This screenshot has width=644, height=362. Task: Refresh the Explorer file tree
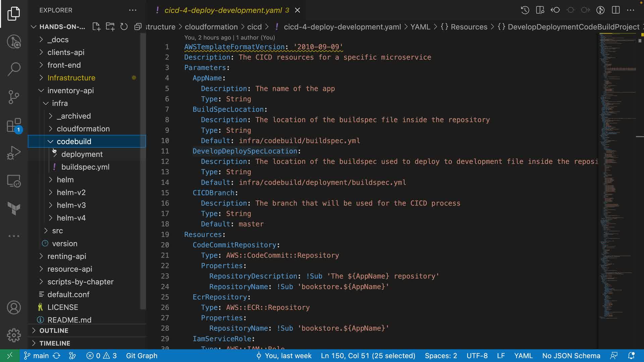point(124,27)
